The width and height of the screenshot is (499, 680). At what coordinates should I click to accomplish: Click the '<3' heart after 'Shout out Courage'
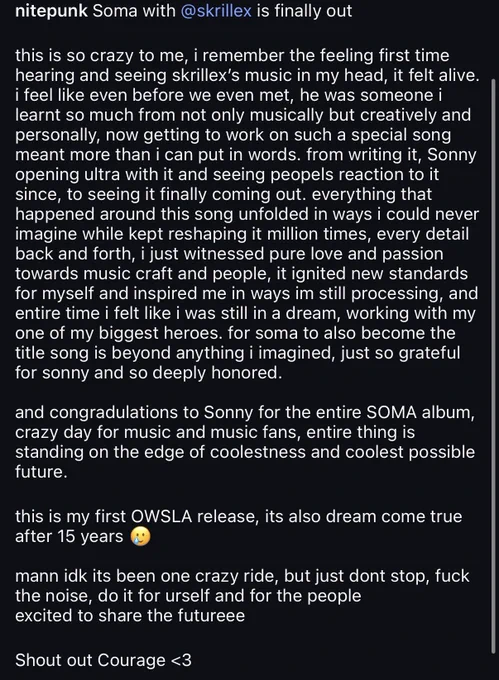(181, 660)
